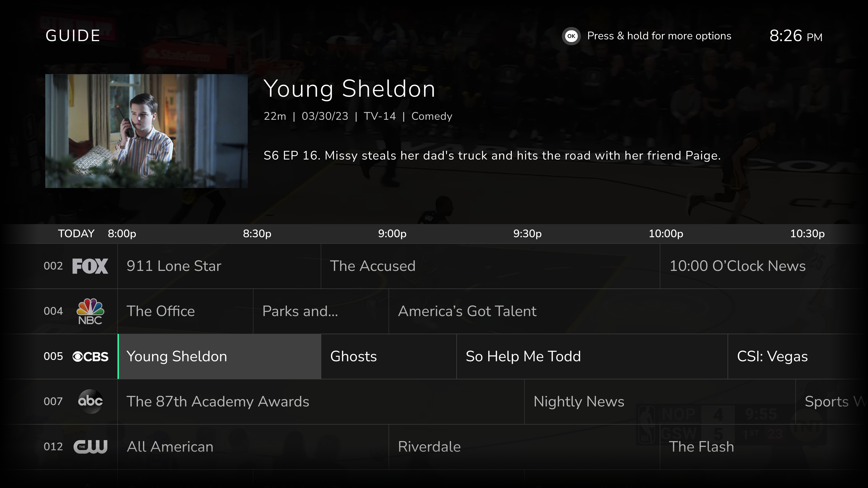Select the FOX channel logo
Image resolution: width=868 pixels, height=488 pixels.
(x=90, y=266)
